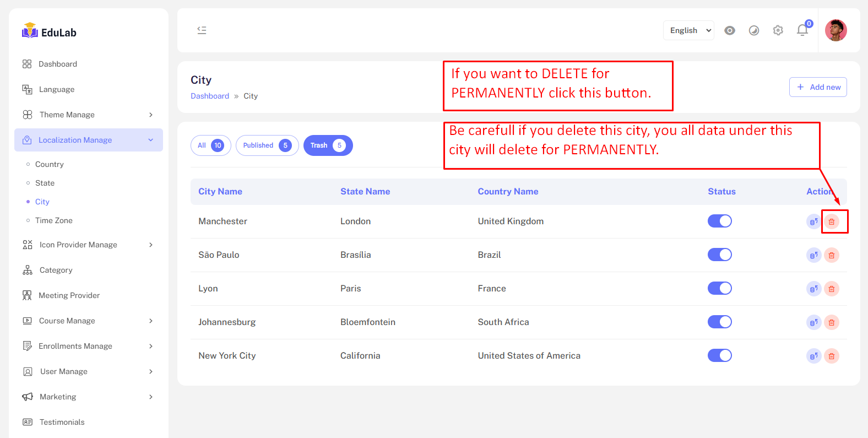Follow the Dashboard breadcrumb link
This screenshot has height=438, width=868.
pyautogui.click(x=210, y=96)
